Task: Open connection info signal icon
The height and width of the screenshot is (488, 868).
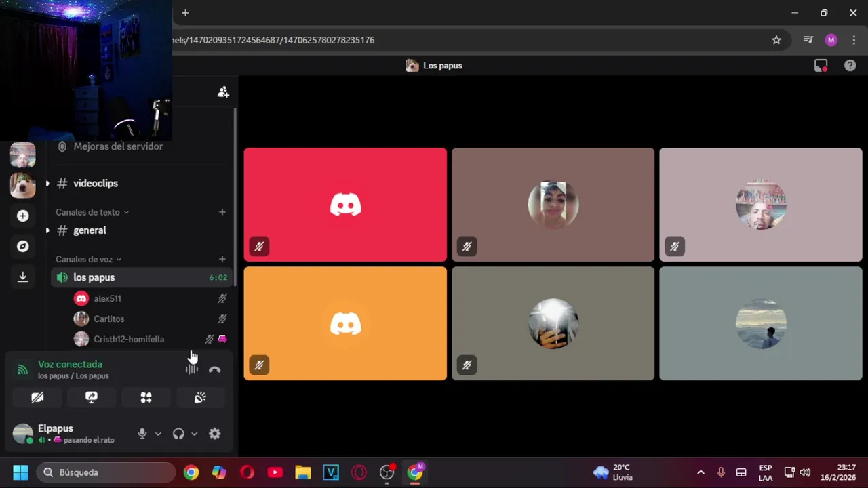Action: coord(22,369)
